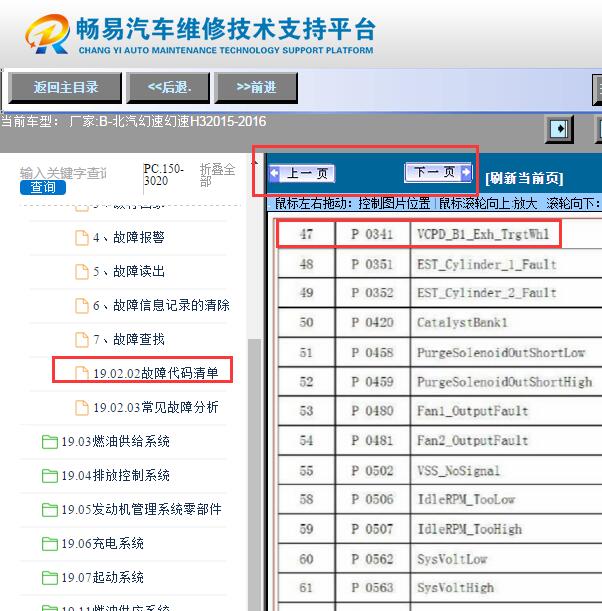Click the SysVoltLow description
The image size is (602, 611).
452,559
